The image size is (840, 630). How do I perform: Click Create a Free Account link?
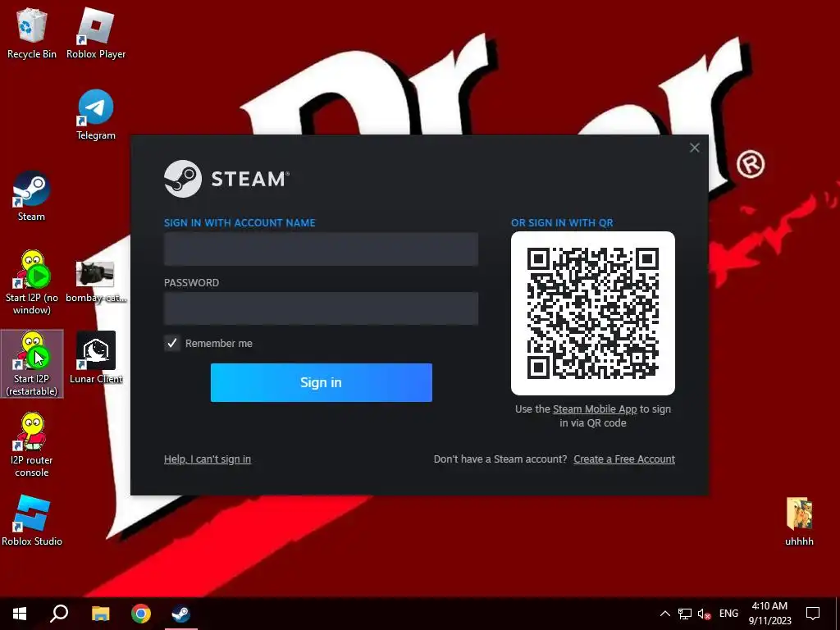[x=624, y=459]
